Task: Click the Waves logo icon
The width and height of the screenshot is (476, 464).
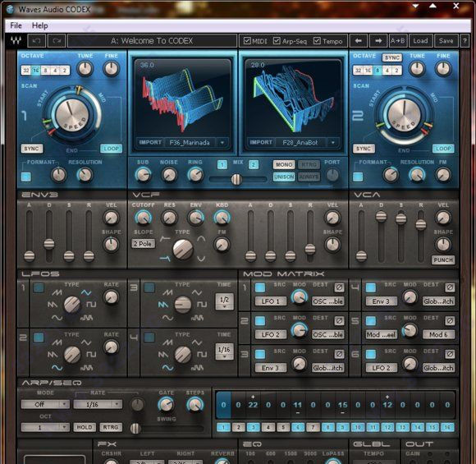Action: (16, 40)
